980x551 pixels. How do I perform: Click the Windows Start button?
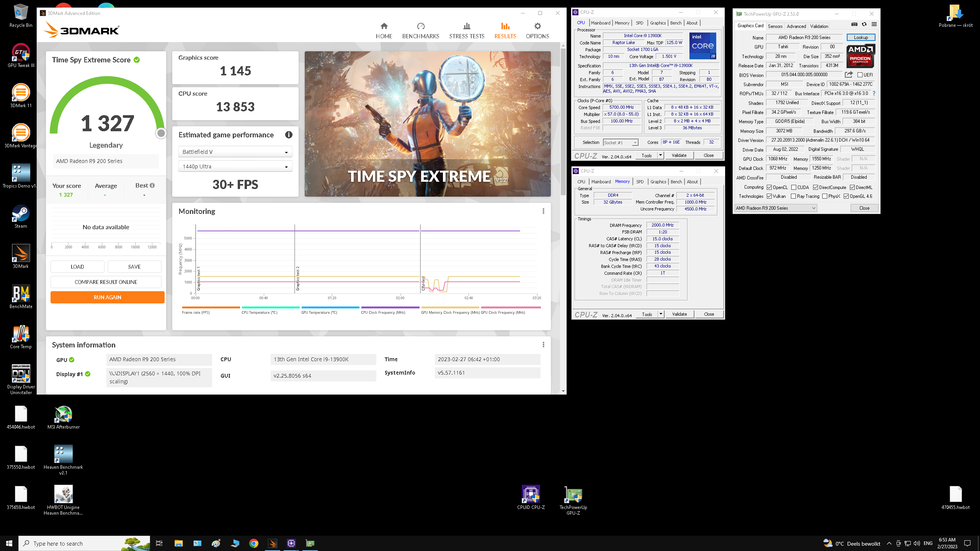click(x=9, y=543)
